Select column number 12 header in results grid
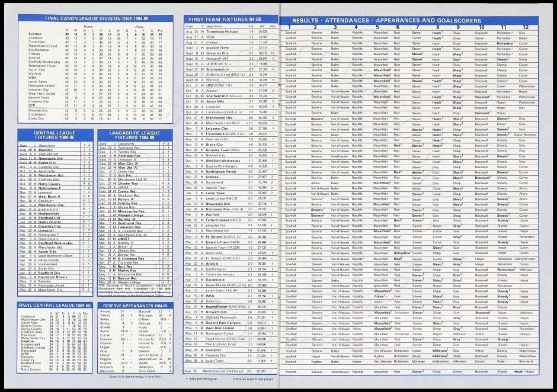This screenshot has height=392, width=557. coord(526,27)
